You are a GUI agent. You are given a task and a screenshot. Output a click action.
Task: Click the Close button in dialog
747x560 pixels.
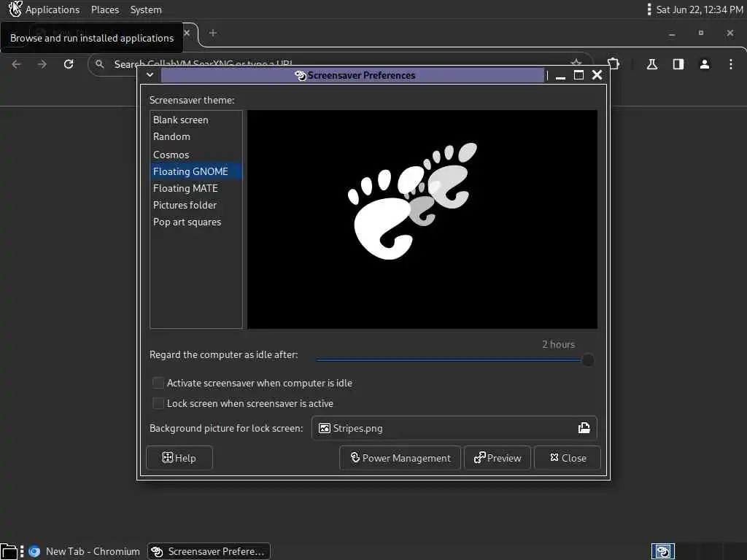tap(568, 458)
